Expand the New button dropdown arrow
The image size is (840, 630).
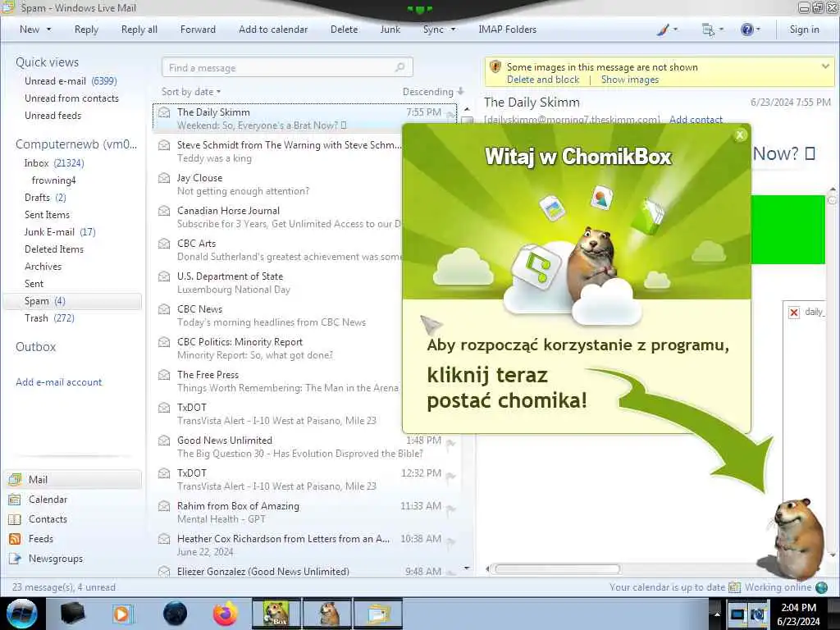(49, 30)
